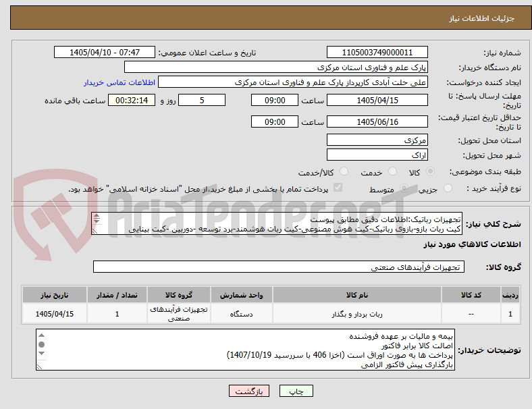
Task: Select the جزیی purchase type radio
Action: point(448,188)
